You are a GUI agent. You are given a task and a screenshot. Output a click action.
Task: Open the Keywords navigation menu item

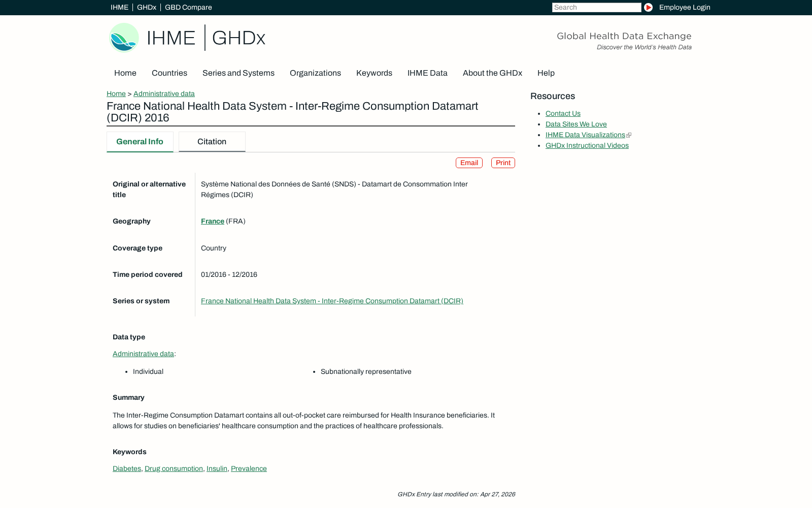coord(374,73)
